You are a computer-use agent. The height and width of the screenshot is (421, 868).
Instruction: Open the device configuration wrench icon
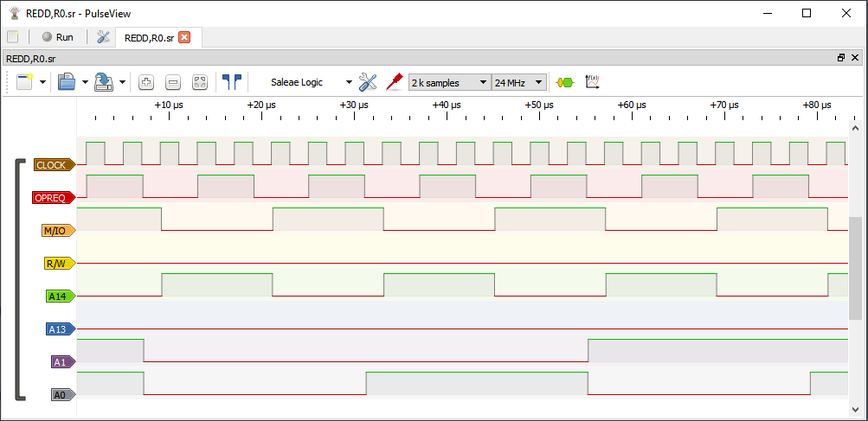(368, 82)
